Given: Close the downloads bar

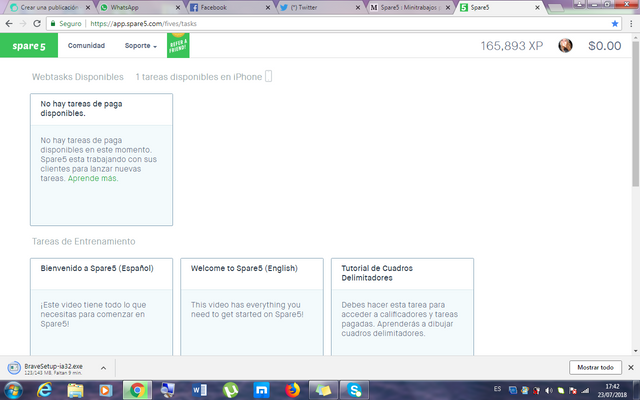Looking at the screenshot, I should point(631,367).
